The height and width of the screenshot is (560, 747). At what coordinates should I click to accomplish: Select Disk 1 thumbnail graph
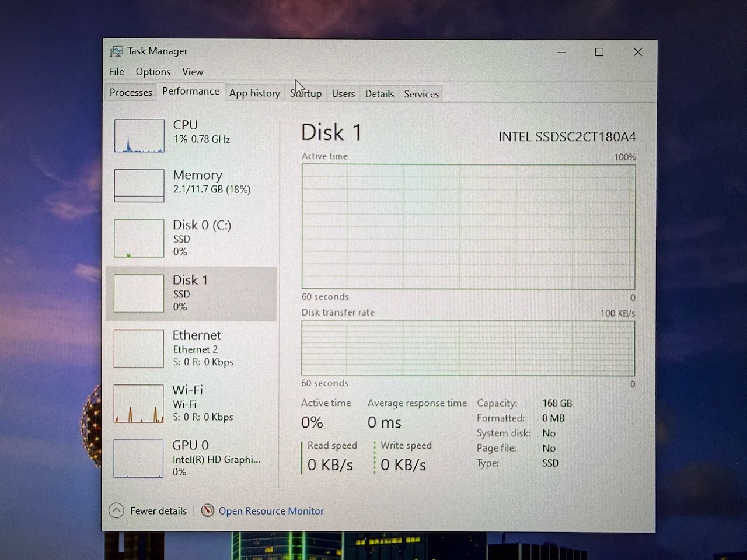(139, 293)
